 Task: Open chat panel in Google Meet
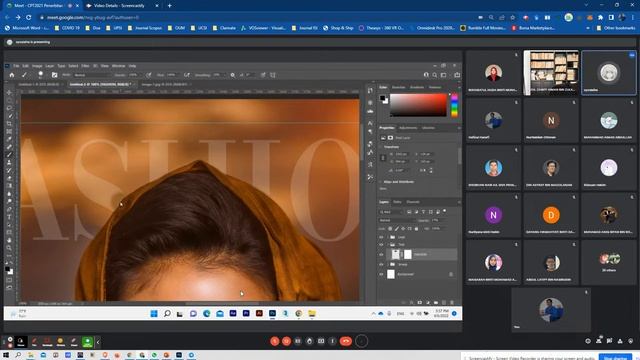pos(609,341)
